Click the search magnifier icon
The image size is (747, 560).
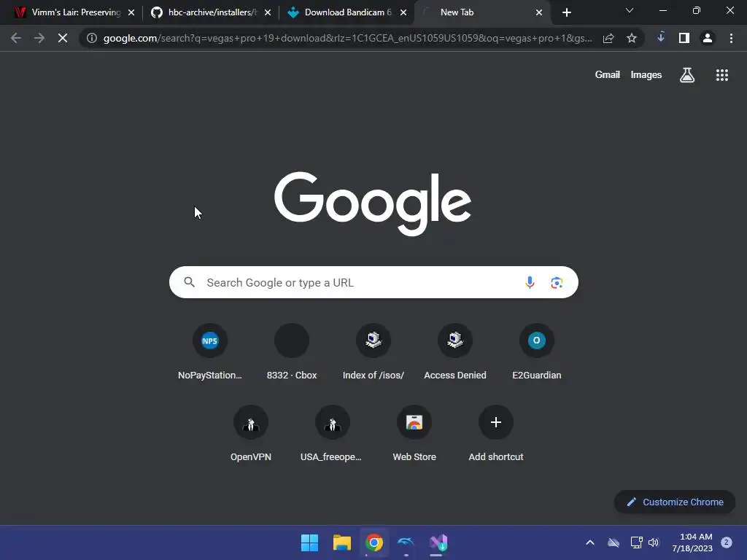pyautogui.click(x=189, y=282)
